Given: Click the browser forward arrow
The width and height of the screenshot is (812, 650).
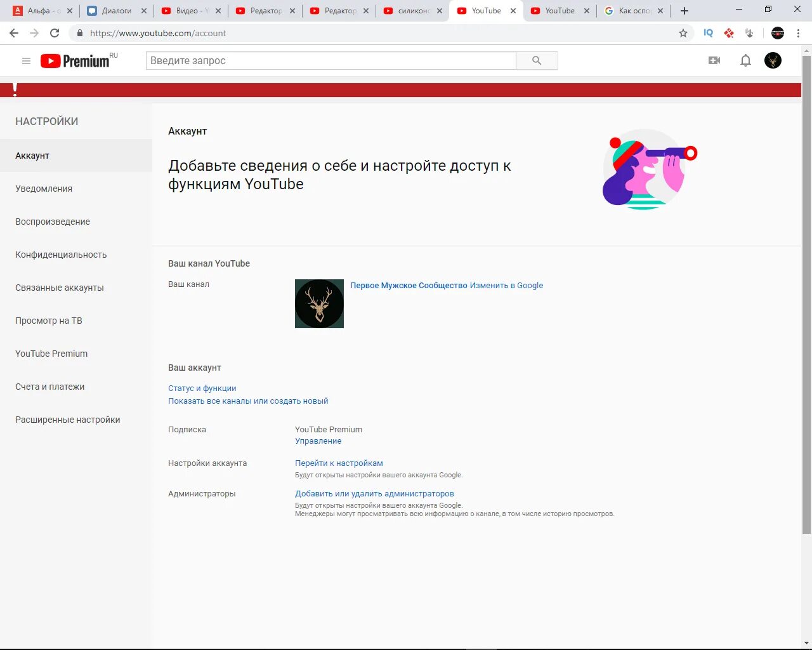Looking at the screenshot, I should [x=34, y=33].
